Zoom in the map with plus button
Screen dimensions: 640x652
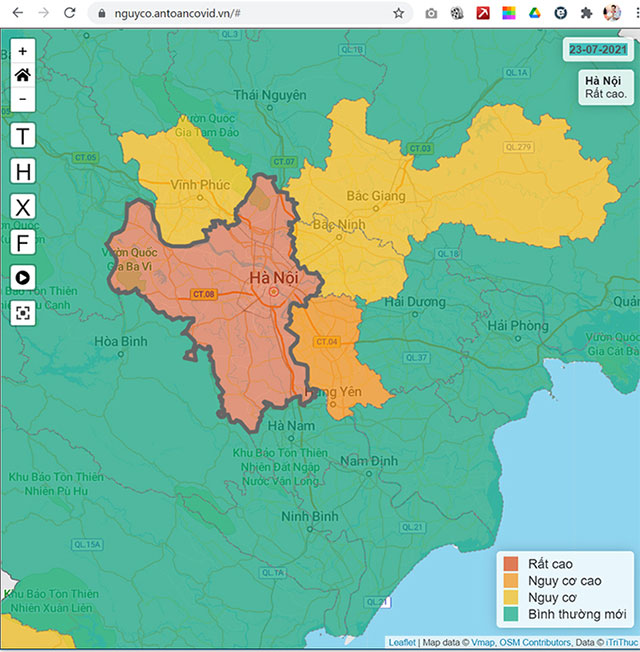coord(22,51)
